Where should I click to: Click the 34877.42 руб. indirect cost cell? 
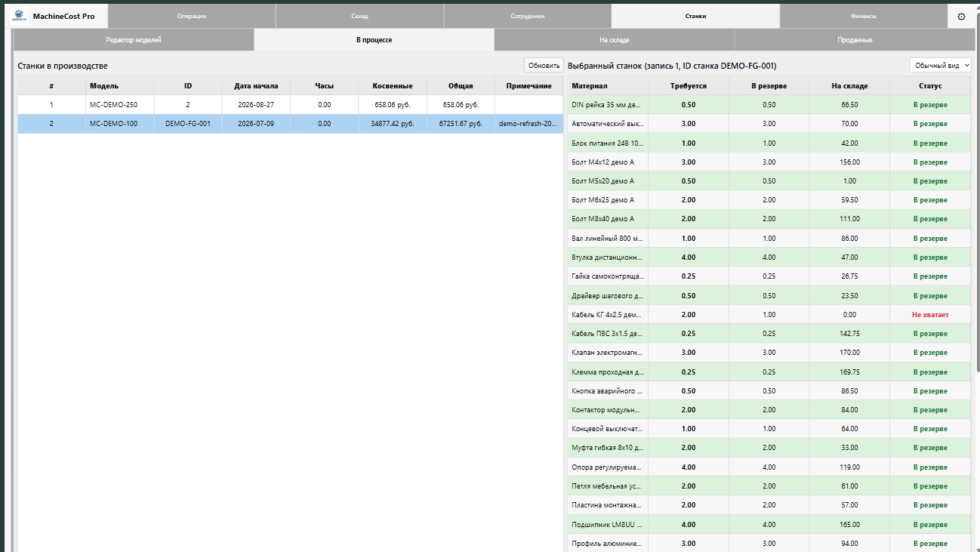coord(393,124)
